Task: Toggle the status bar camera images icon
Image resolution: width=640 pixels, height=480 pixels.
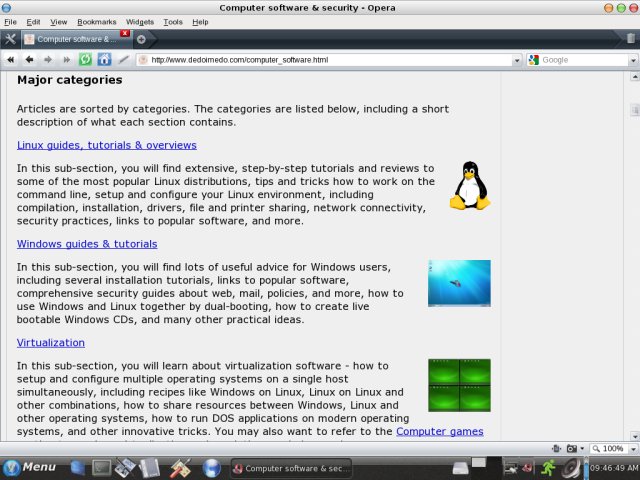Action: coord(572,449)
